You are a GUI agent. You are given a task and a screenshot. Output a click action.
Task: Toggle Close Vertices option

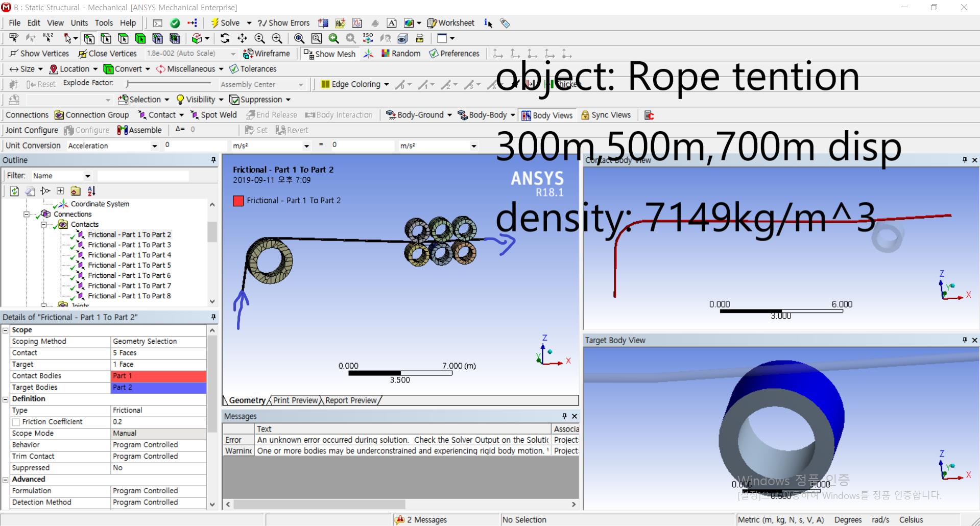point(107,54)
